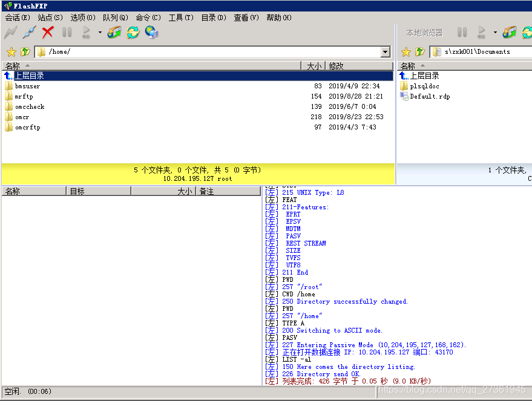
Task: Open the 查看 menu
Action: (246, 18)
